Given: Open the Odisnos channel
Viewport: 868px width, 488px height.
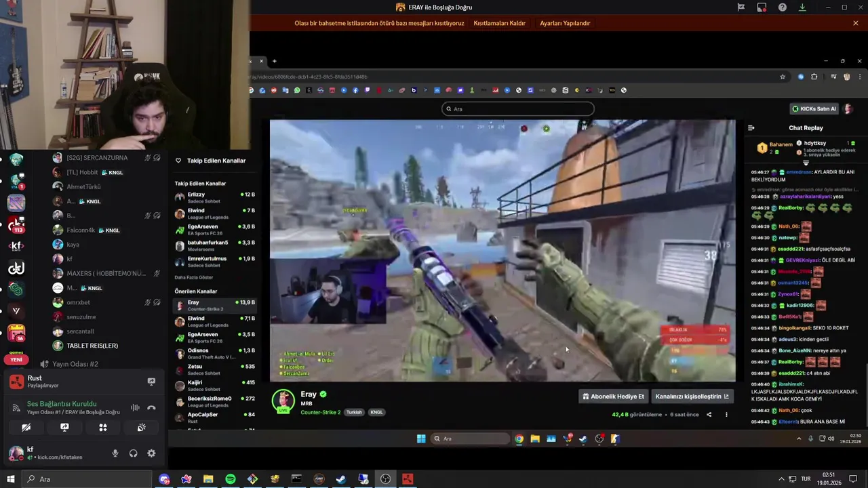Looking at the screenshot, I should (214, 353).
